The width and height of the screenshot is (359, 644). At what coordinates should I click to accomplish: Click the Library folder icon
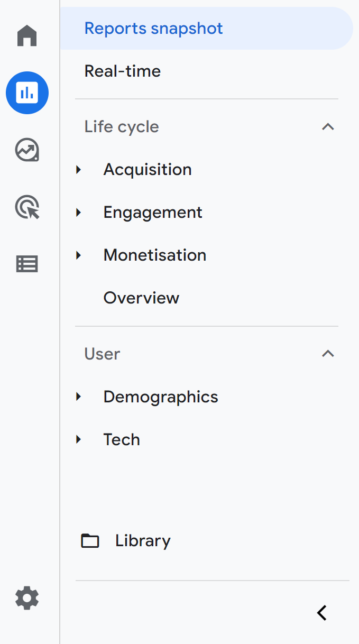(x=90, y=541)
